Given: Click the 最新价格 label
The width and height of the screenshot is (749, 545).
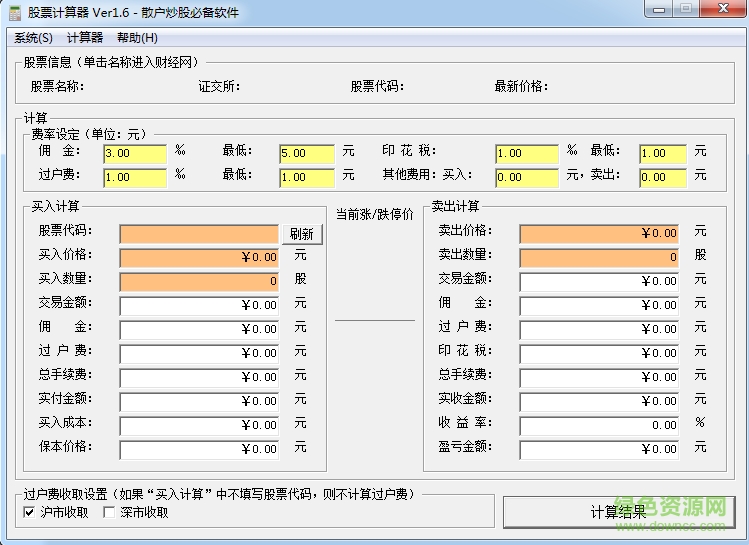Looking at the screenshot, I should tap(521, 86).
